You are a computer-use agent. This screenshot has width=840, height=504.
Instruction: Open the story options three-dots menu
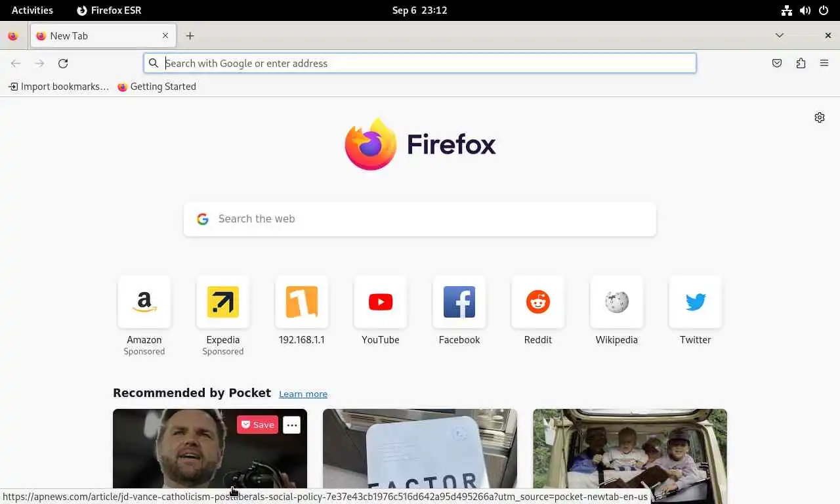coord(292,425)
